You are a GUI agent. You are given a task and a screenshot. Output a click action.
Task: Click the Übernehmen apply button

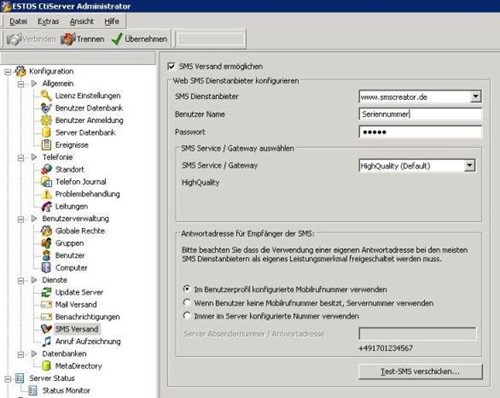[x=140, y=39]
